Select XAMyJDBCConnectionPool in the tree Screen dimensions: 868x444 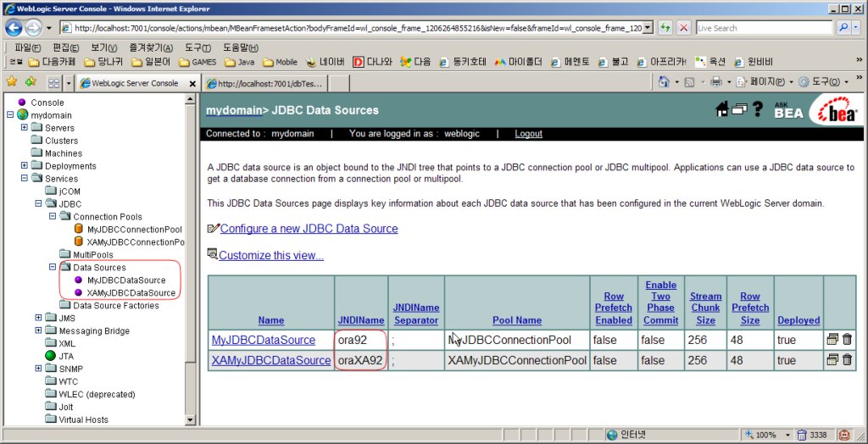pos(136,242)
